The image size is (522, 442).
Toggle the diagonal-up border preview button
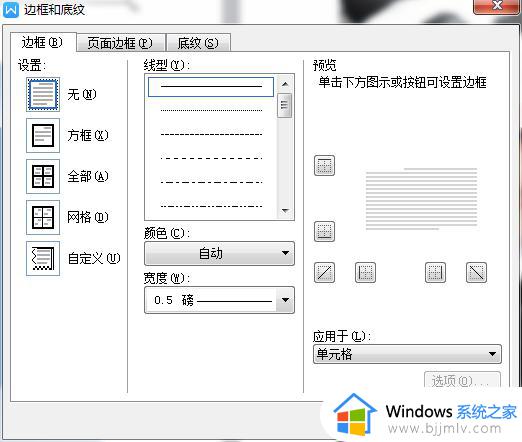324,272
